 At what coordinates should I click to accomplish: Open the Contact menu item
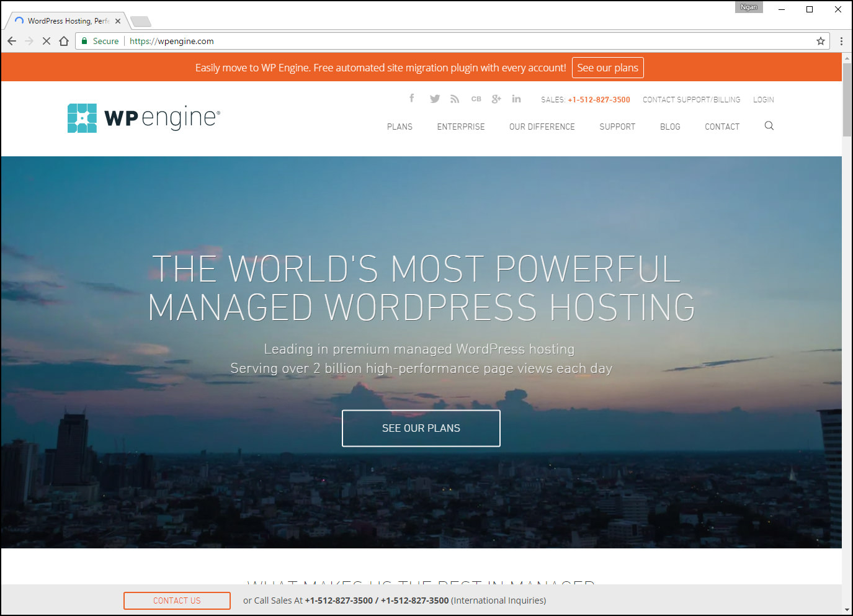[x=722, y=127]
